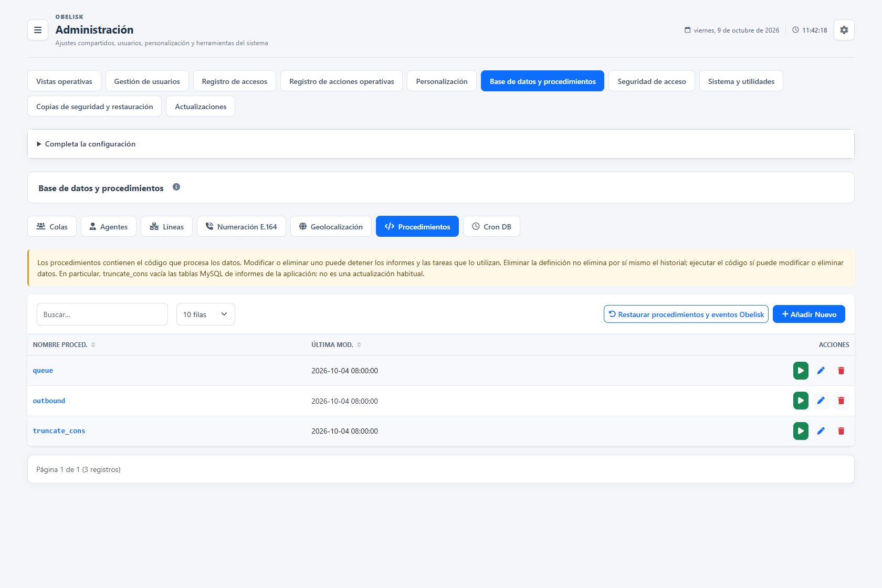Image resolution: width=882 pixels, height=588 pixels.
Task: Open Gestión de usuarios tab
Action: coord(147,81)
